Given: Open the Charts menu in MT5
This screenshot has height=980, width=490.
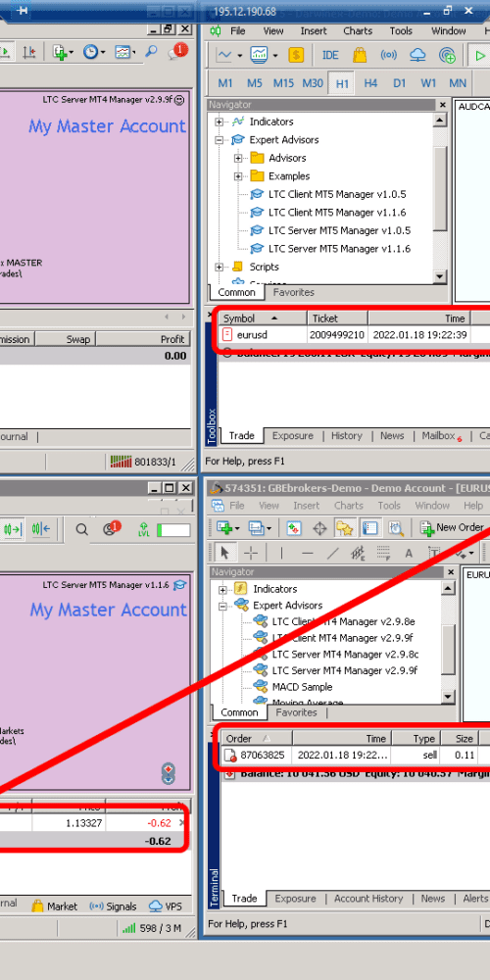Looking at the screenshot, I should pyautogui.click(x=358, y=30).
